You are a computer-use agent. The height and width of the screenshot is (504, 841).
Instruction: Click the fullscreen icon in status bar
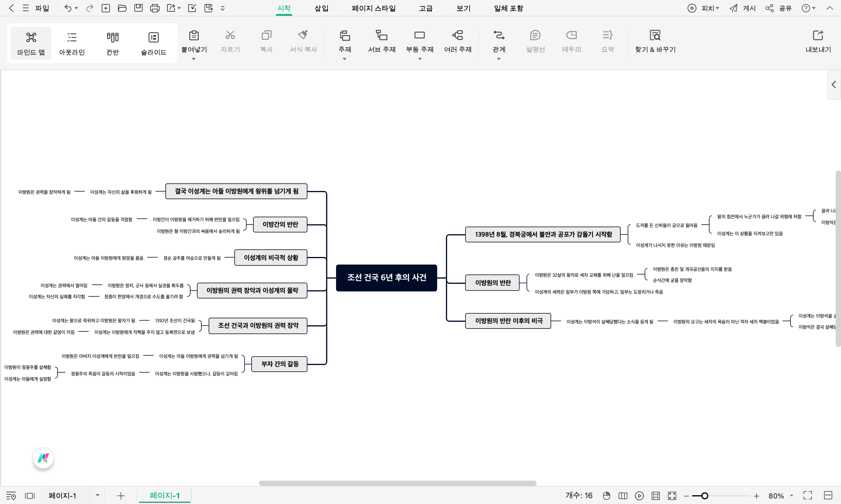click(x=807, y=496)
